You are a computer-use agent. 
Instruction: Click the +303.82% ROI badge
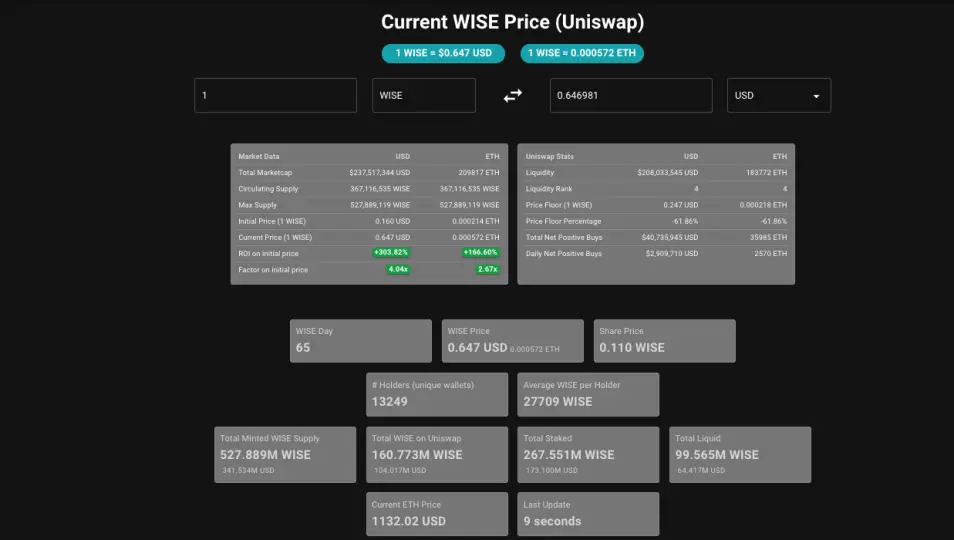pos(391,252)
